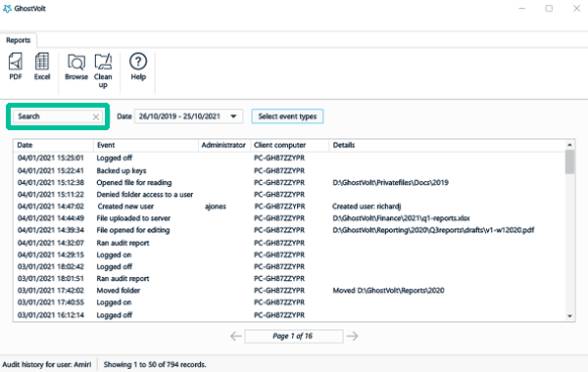The height and width of the screenshot is (372, 588).
Task: Select the 03/01/2021 16:12:14 Logged off row
Action: (289, 315)
